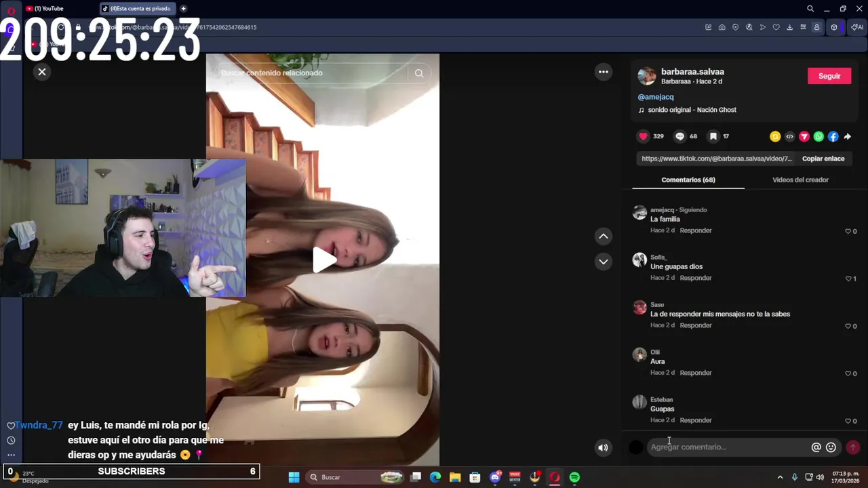Open File Explorer from the taskbar
The width and height of the screenshot is (868, 488).
point(455,477)
